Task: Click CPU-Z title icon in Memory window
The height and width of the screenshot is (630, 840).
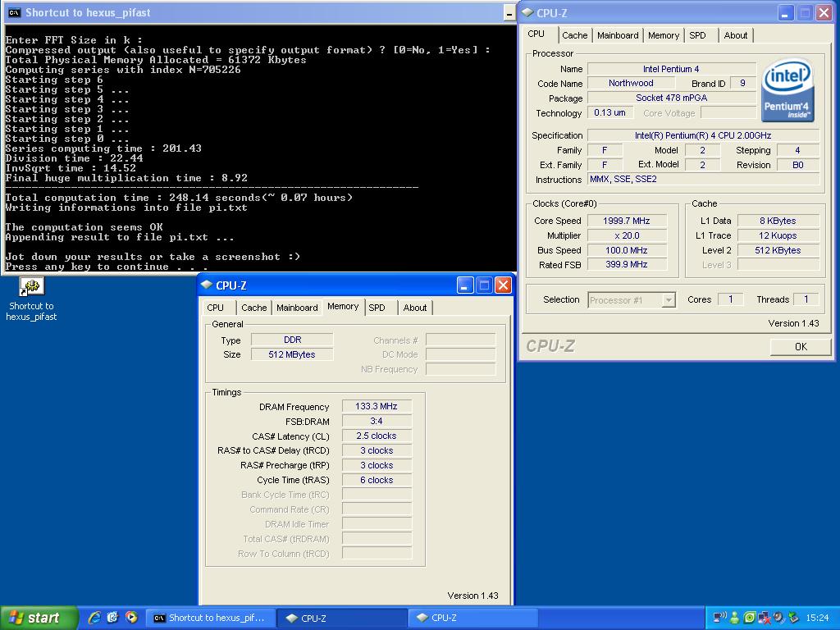Action: 206,285
